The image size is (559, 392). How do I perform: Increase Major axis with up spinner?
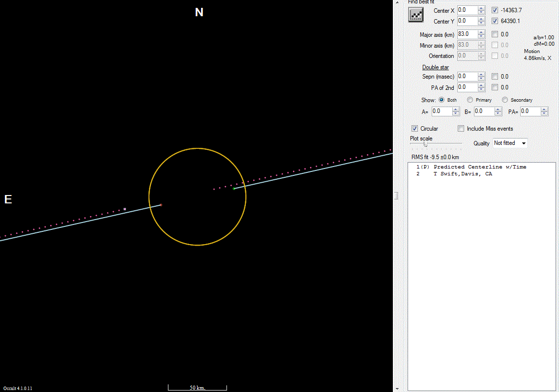pyautogui.click(x=481, y=32)
